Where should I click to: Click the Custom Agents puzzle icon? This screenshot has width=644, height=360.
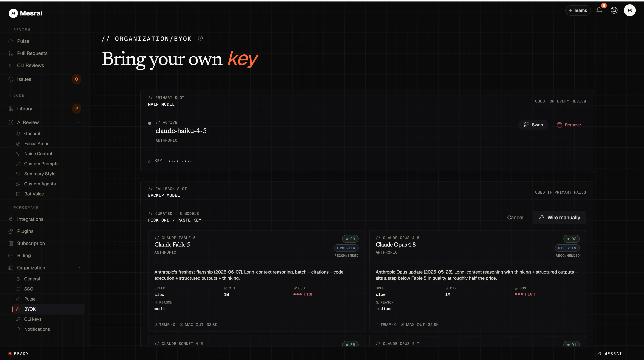pyautogui.click(x=18, y=184)
